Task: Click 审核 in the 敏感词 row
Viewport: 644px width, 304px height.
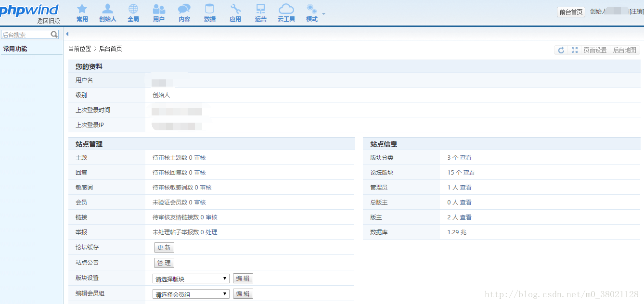Action: tap(206, 188)
